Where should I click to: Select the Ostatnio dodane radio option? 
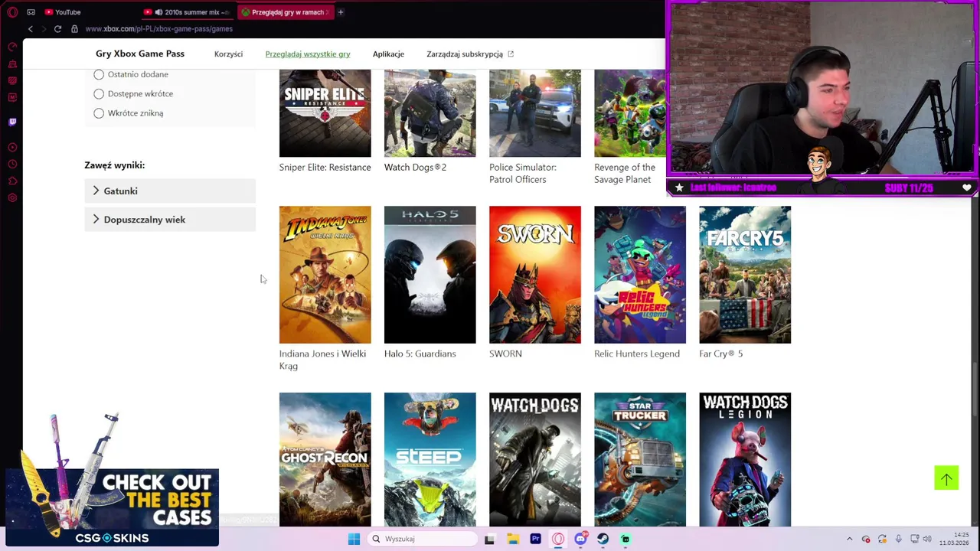click(99, 74)
